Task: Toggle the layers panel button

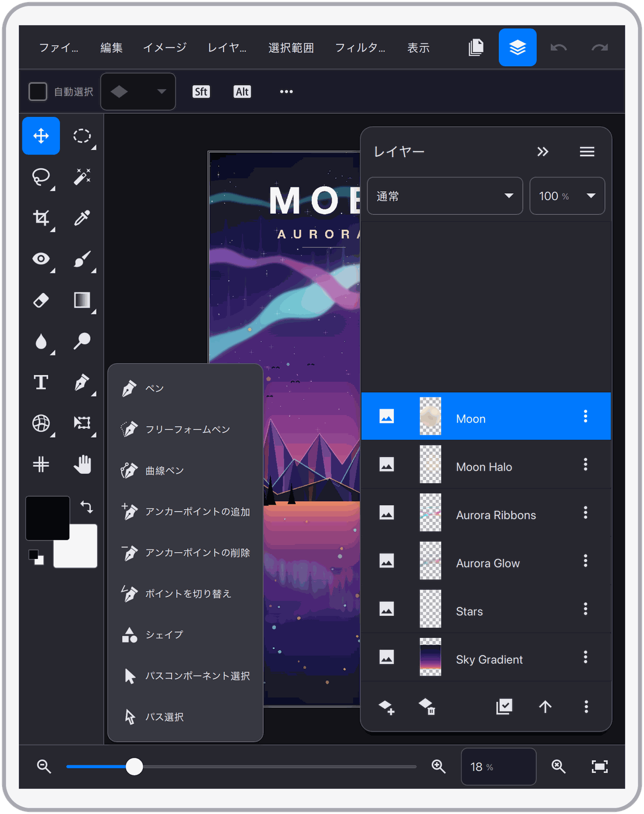Action: [517, 48]
